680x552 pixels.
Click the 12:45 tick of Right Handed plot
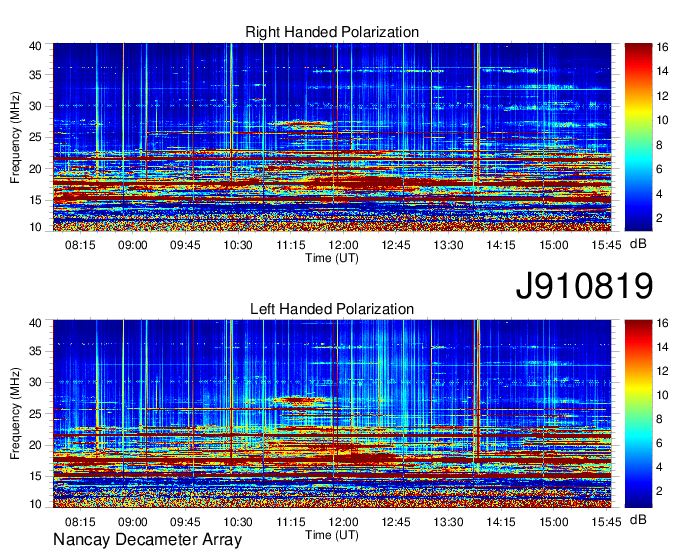[x=396, y=245]
